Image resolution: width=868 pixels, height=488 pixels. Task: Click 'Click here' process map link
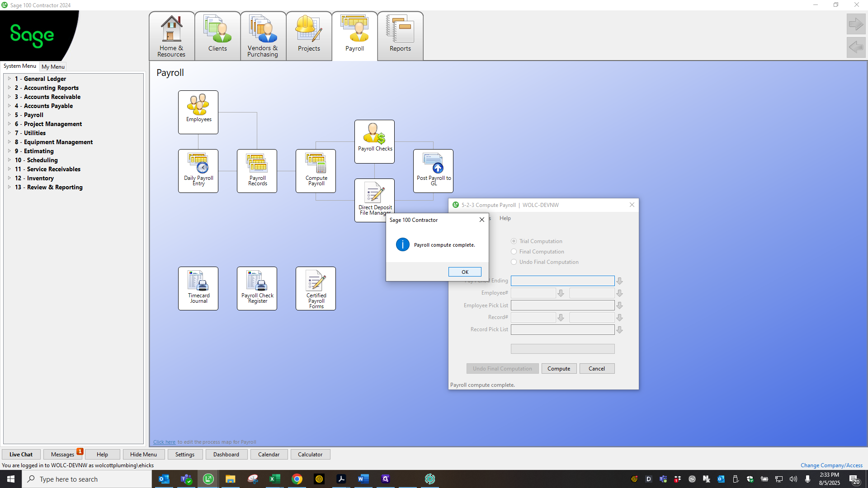click(x=164, y=442)
